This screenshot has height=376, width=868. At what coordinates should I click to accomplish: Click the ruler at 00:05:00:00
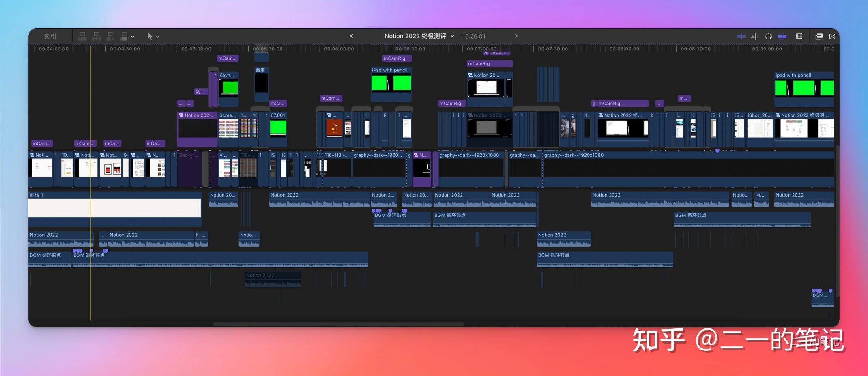196,49
